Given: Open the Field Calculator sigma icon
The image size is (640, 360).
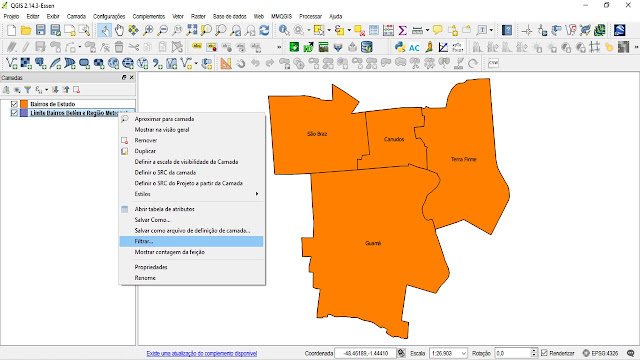Looking at the screenshot, I should pyautogui.click(x=402, y=30).
